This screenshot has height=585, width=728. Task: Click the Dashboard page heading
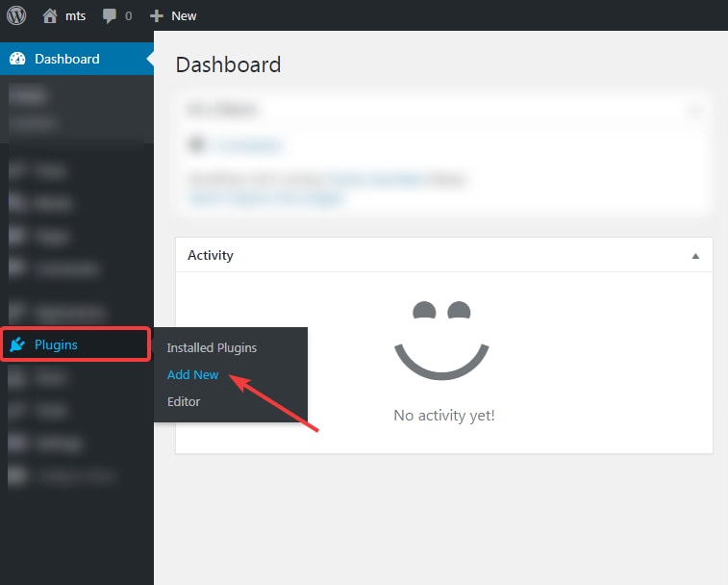coord(228,64)
